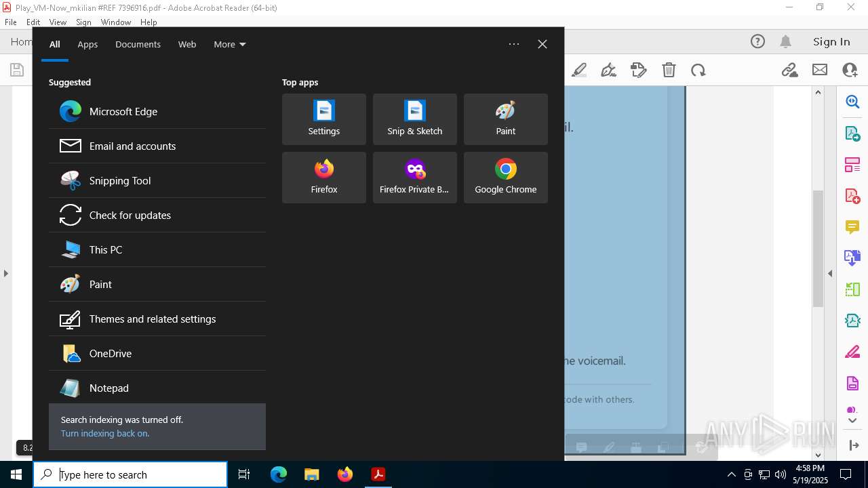Switch to Acrobat Reader on taskbar
The image size is (868, 488).
point(378,474)
